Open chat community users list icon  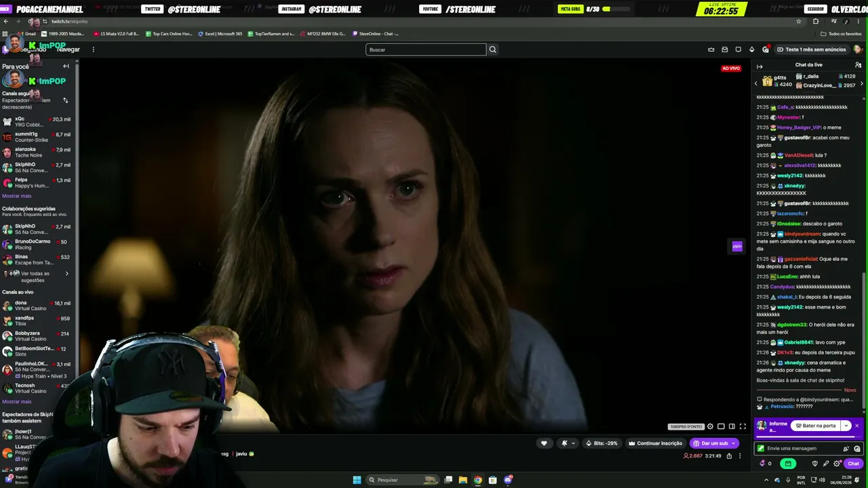pos(858,65)
